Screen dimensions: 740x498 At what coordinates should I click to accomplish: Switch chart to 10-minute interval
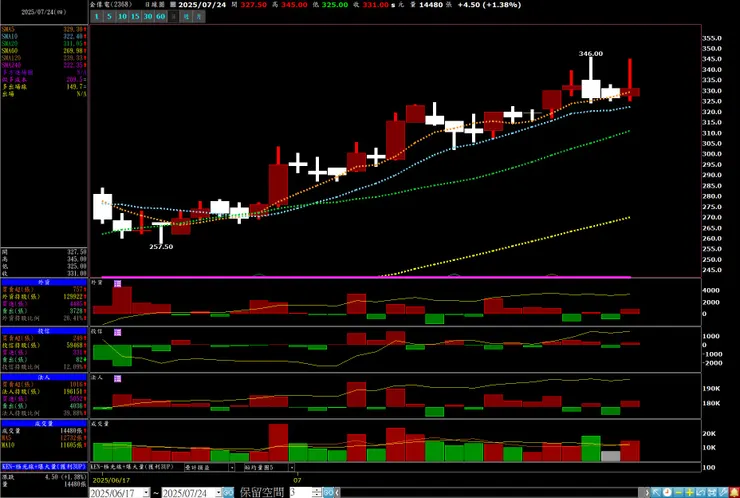(x=122, y=17)
